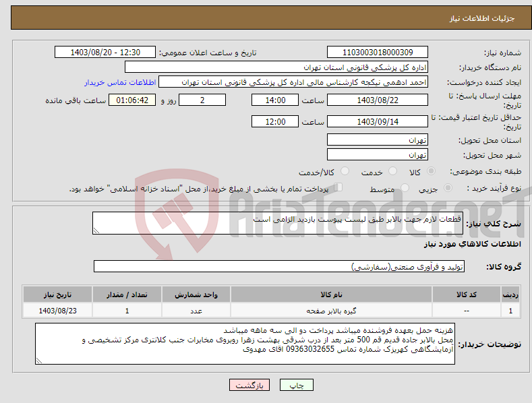Viewport: 532px width, 403px height.
Task: Click the کد کالا column header
Action: coord(467,294)
